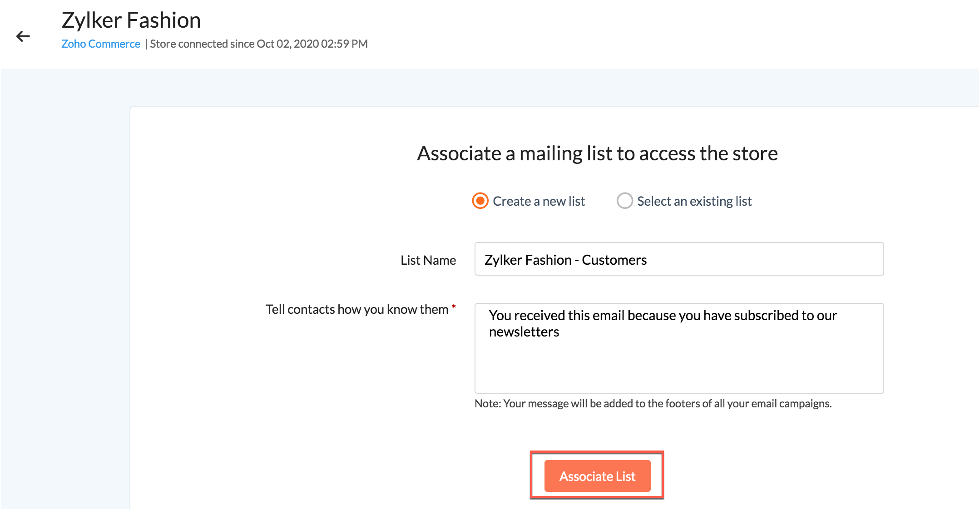This screenshot has width=980, height=510.
Task: Click the 'Associate a mailing list' heading
Action: tap(597, 153)
